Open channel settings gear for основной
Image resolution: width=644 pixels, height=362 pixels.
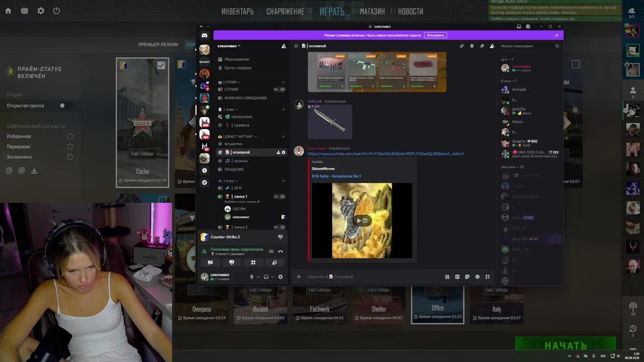coord(283,152)
